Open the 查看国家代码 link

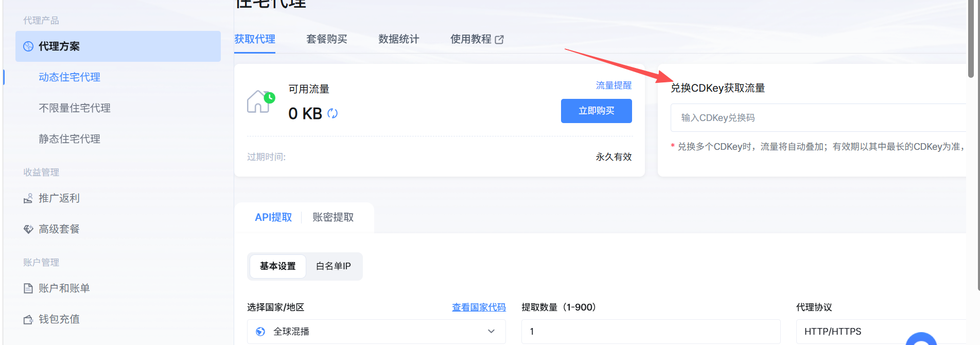[479, 307]
